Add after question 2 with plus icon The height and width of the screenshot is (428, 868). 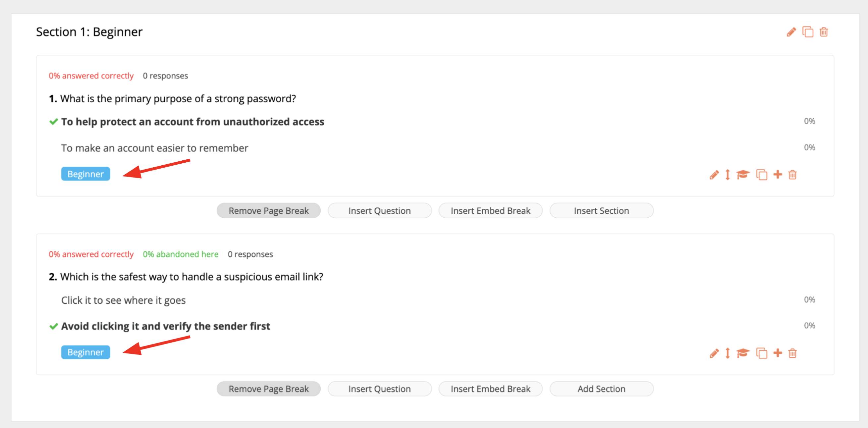click(x=778, y=352)
